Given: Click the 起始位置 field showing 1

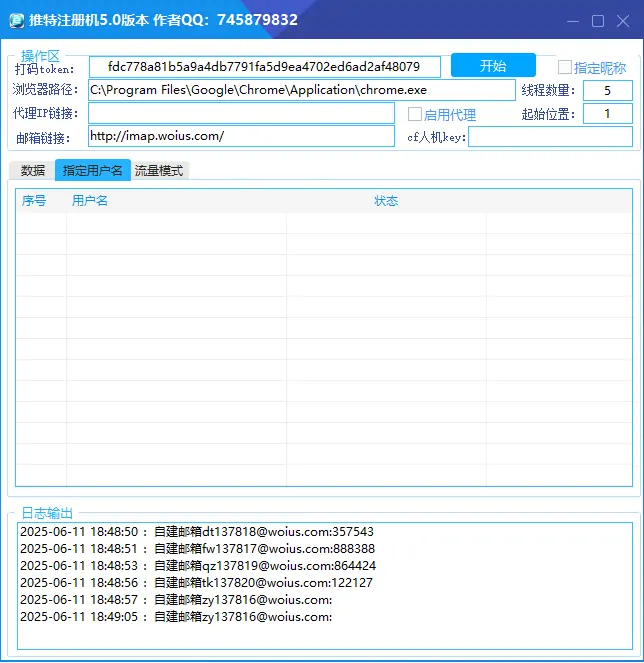Looking at the screenshot, I should click(x=608, y=113).
